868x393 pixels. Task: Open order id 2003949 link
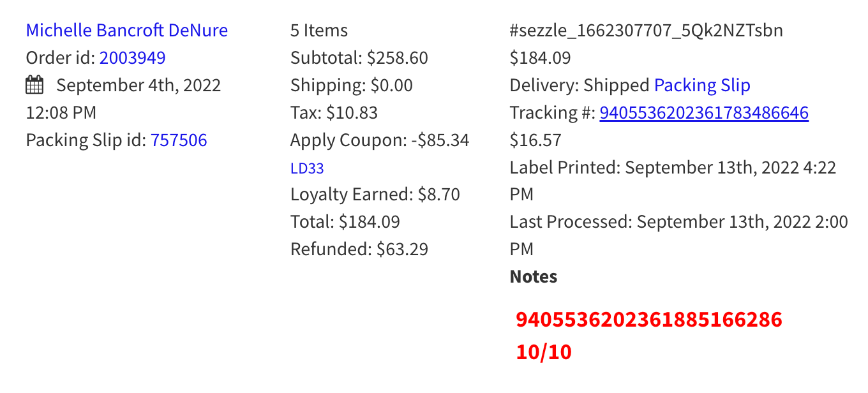(x=133, y=58)
